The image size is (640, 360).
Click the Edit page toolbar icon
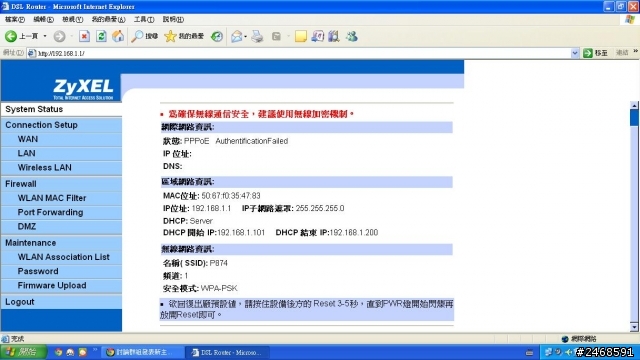coord(276,36)
